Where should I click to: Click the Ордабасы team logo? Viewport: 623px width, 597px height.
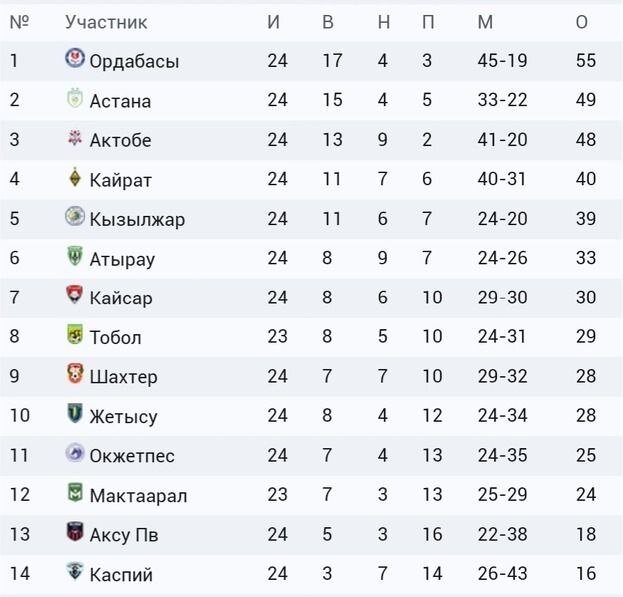[75, 58]
